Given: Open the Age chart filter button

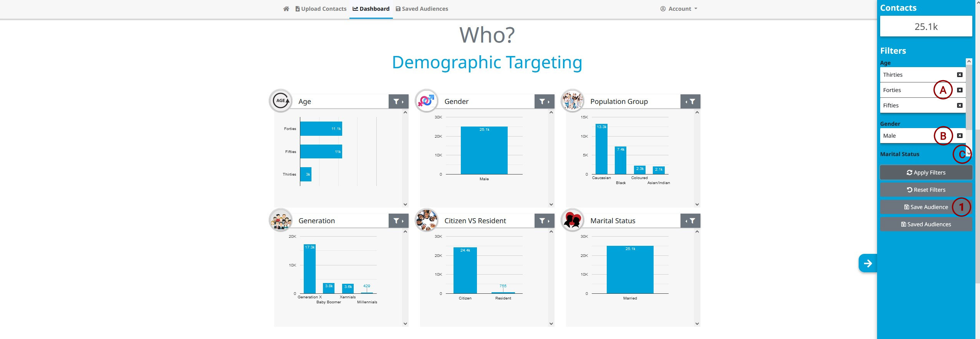Looking at the screenshot, I should (x=398, y=102).
